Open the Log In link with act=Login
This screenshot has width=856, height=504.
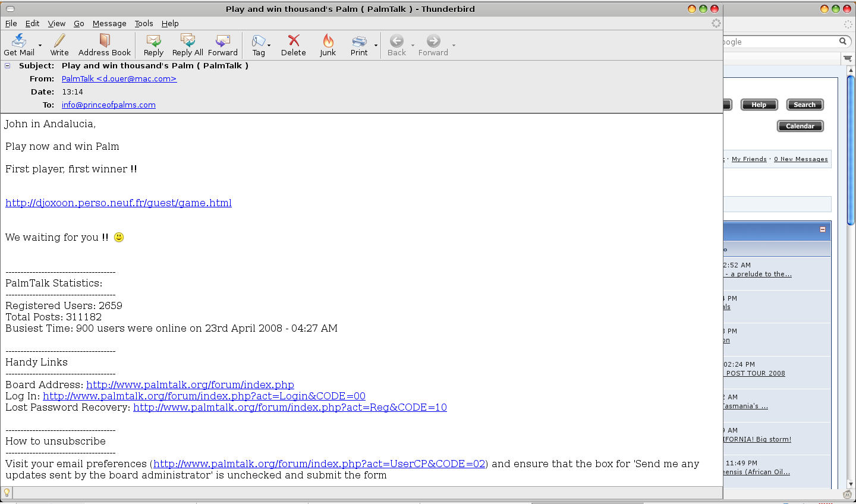(204, 396)
